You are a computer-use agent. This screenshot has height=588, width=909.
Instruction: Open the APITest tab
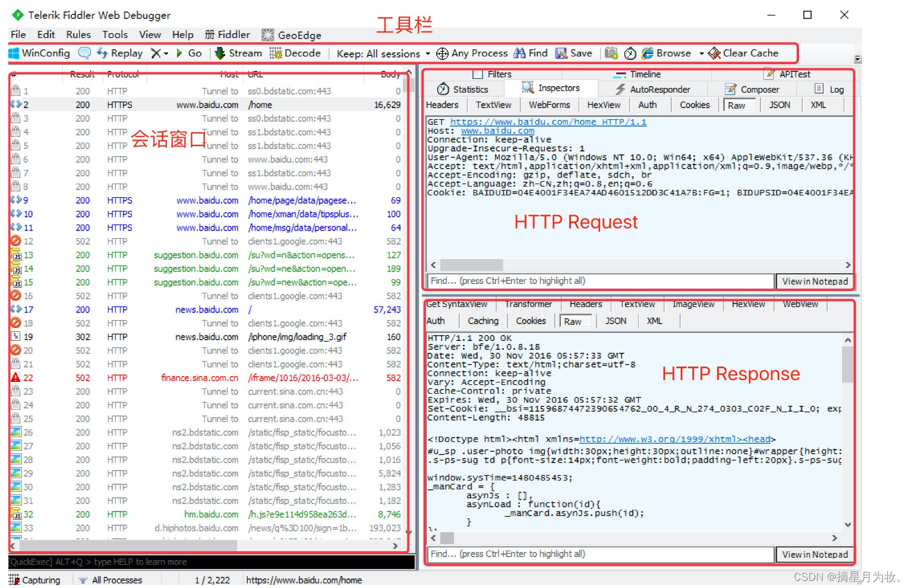tap(788, 74)
